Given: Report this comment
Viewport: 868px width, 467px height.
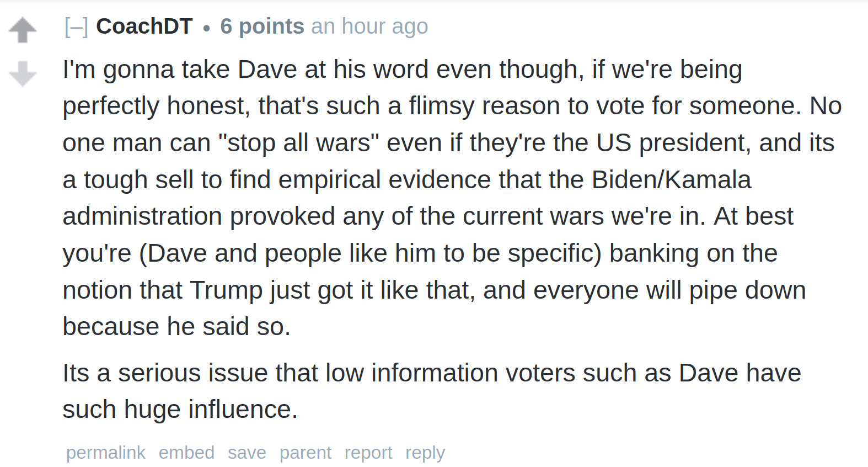Looking at the screenshot, I should coord(368,453).
